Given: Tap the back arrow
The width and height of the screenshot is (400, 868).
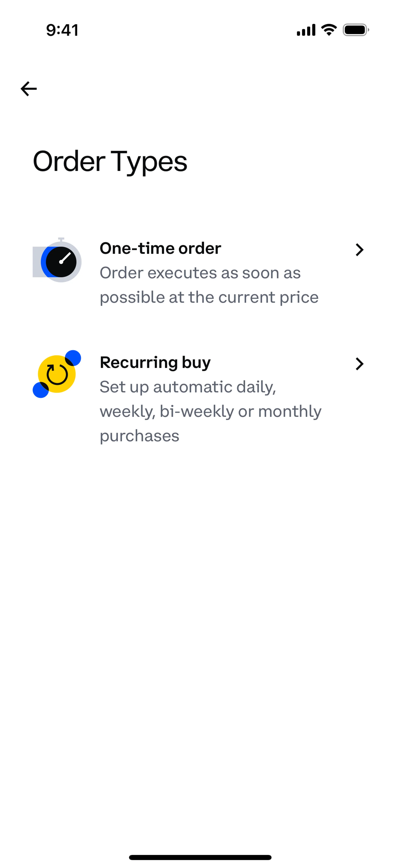Looking at the screenshot, I should 29,89.
